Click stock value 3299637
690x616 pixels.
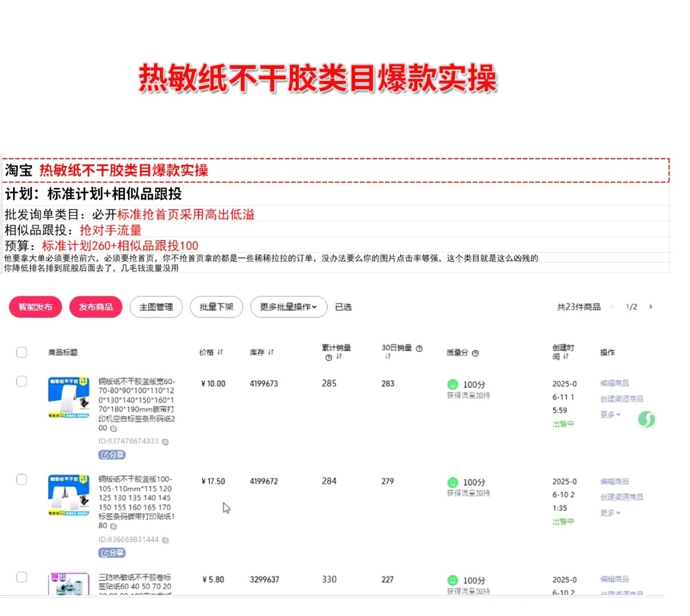pos(264,579)
